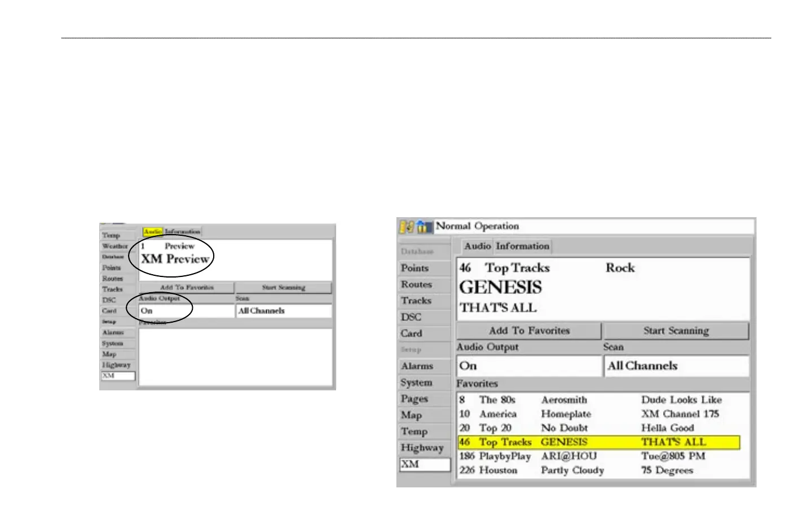
Task: Click the Rock genre label in the now-playing box
Action: [620, 268]
